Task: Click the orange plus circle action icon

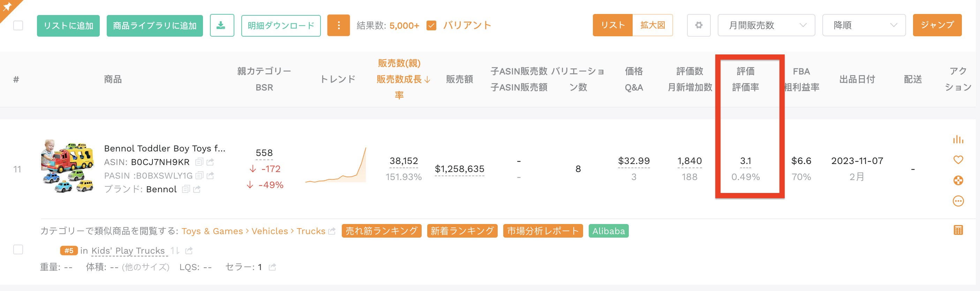Action: [958, 180]
